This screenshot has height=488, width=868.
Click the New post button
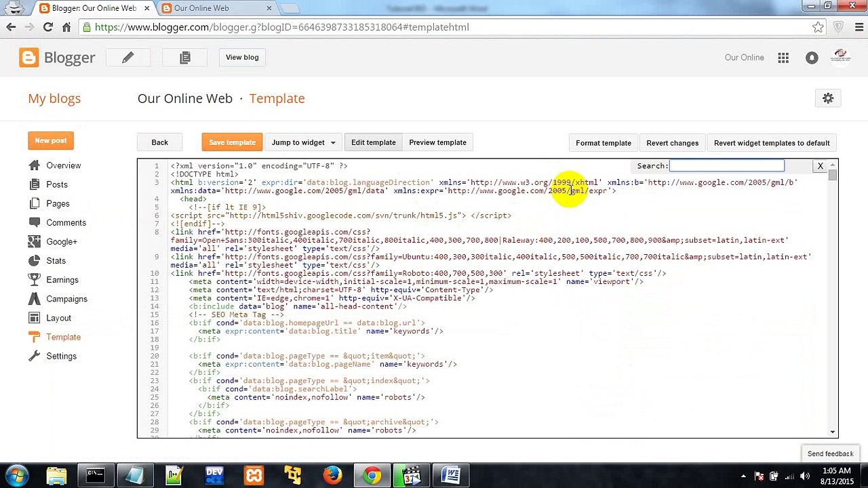pos(51,140)
